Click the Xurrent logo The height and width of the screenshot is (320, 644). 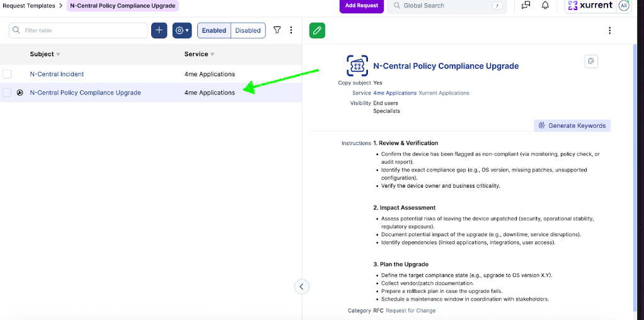coord(590,5)
